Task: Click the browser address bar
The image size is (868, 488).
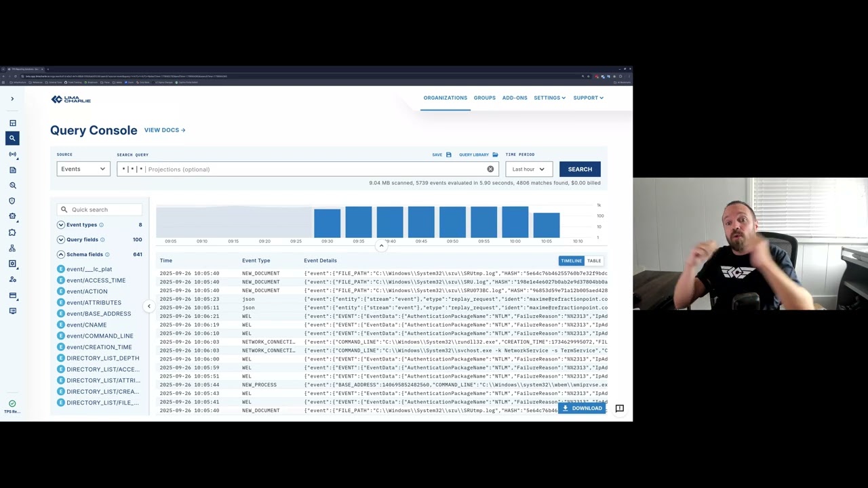Action: (298, 77)
